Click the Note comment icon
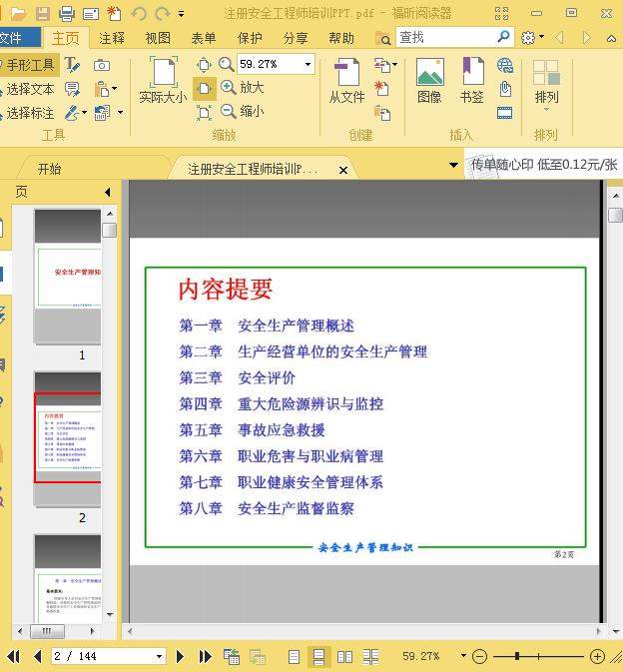The height and width of the screenshot is (672, 623). pyautogui.click(x=72, y=89)
